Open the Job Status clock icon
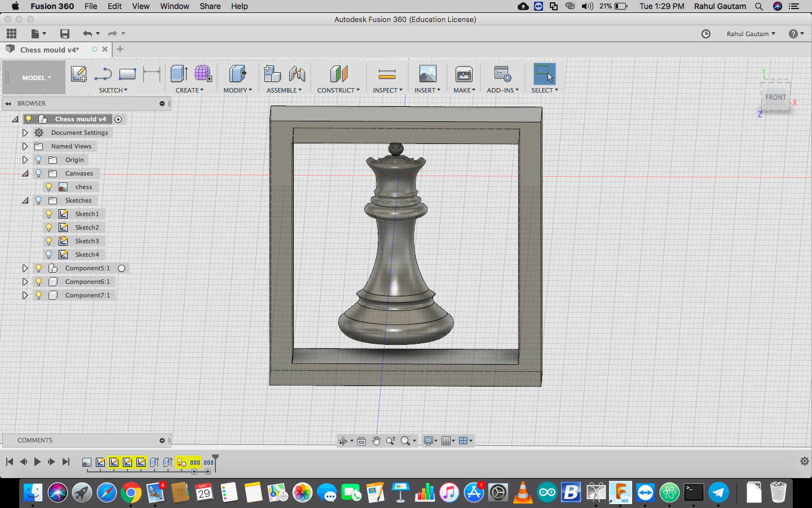 click(x=706, y=34)
